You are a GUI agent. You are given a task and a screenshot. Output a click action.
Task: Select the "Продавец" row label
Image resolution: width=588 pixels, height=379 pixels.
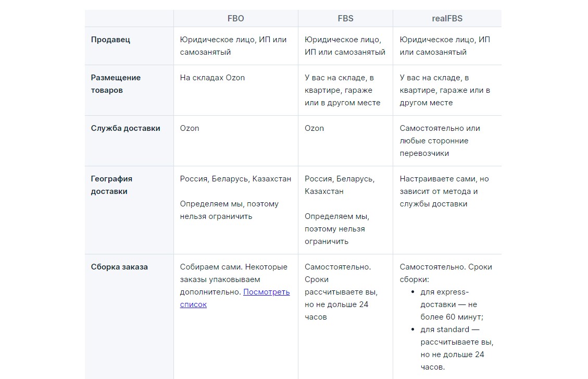tap(110, 40)
